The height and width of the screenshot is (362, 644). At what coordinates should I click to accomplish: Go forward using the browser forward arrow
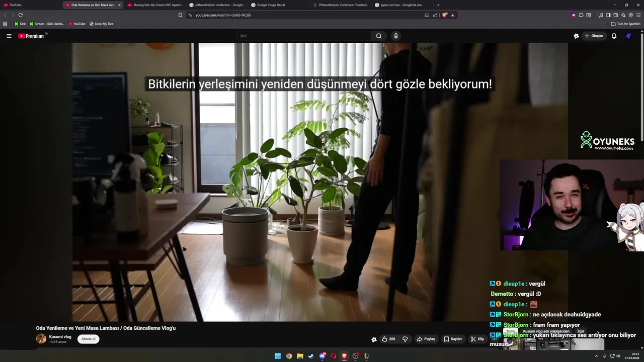pyautogui.click(x=13, y=15)
